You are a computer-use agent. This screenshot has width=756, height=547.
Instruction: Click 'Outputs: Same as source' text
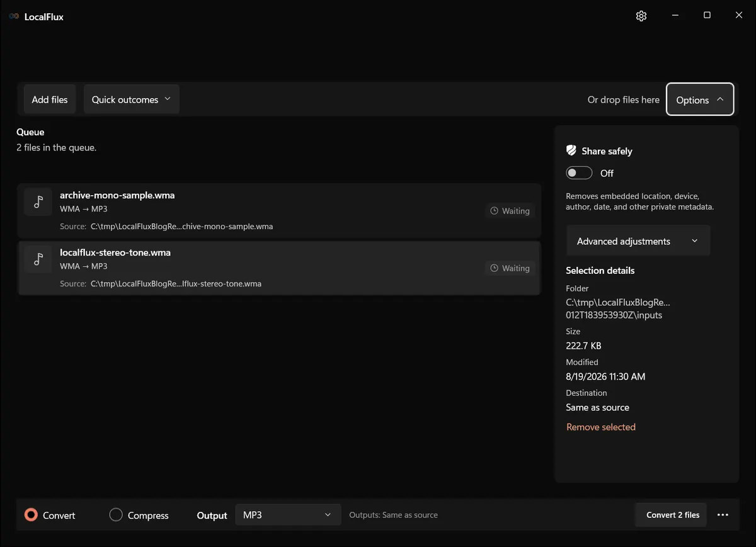[x=394, y=515]
